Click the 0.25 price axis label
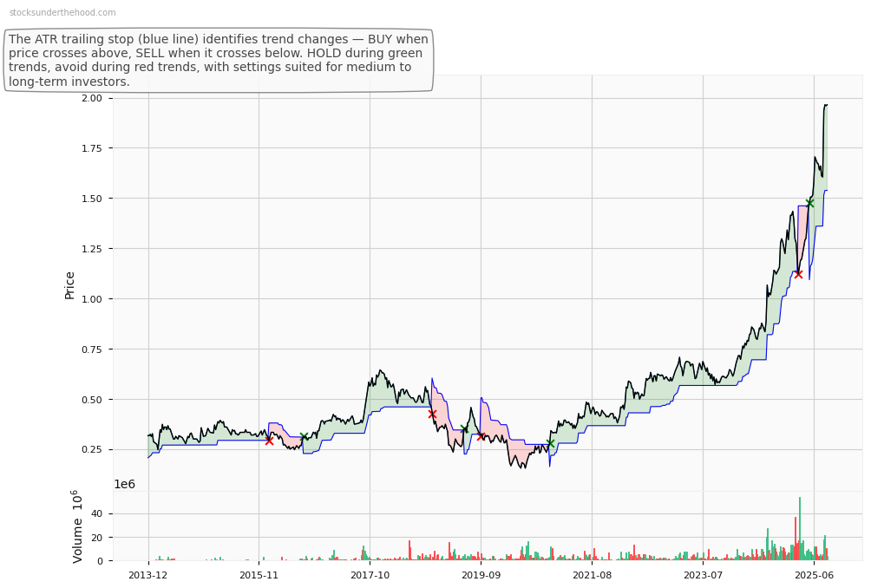 92,450
